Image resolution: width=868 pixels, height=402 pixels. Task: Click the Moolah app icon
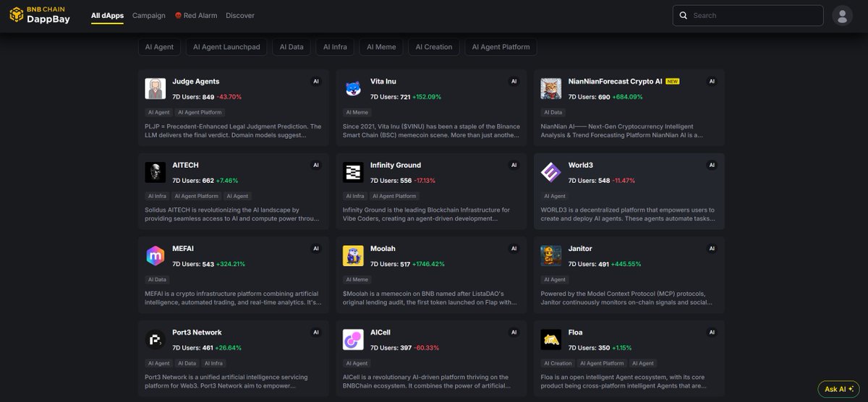[x=353, y=256]
